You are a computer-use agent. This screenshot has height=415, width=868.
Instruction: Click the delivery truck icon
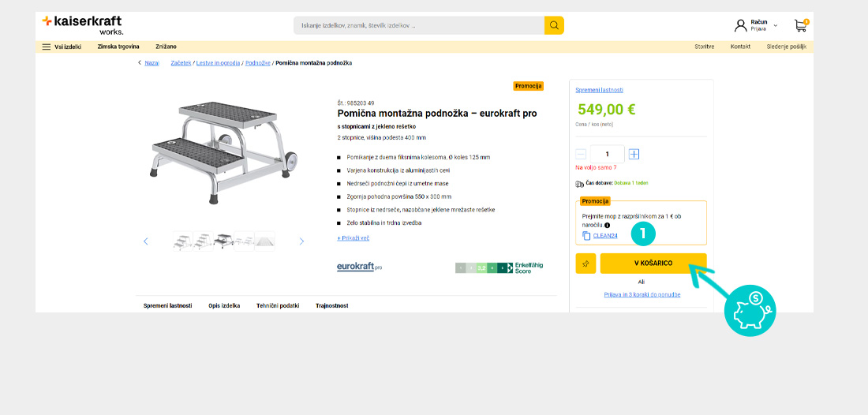[x=580, y=184]
